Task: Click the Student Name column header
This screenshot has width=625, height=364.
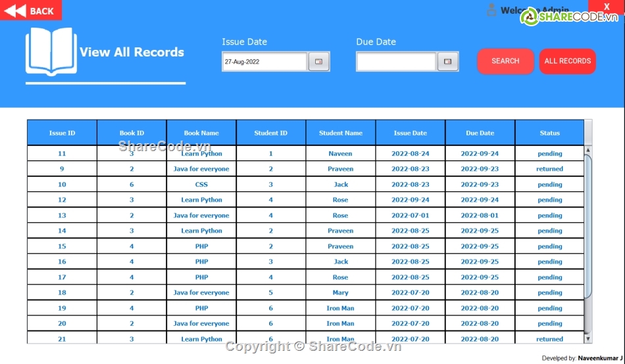Action: [341, 133]
